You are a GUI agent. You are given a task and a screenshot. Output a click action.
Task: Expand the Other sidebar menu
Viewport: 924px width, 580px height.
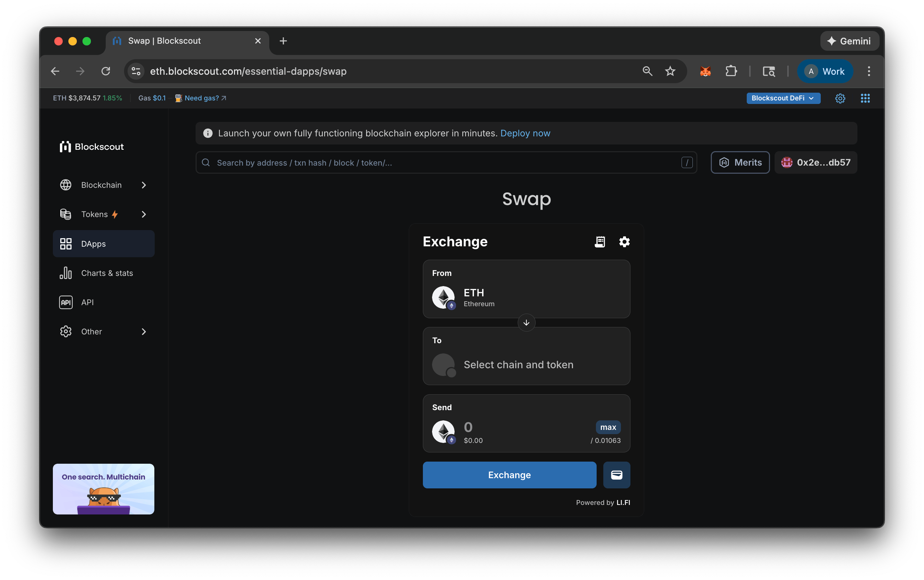pos(104,332)
